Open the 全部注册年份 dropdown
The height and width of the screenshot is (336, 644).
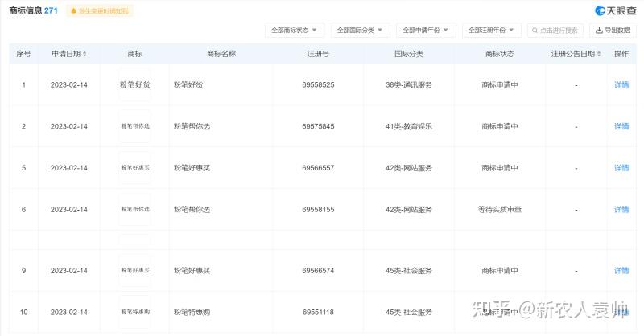tap(492, 30)
